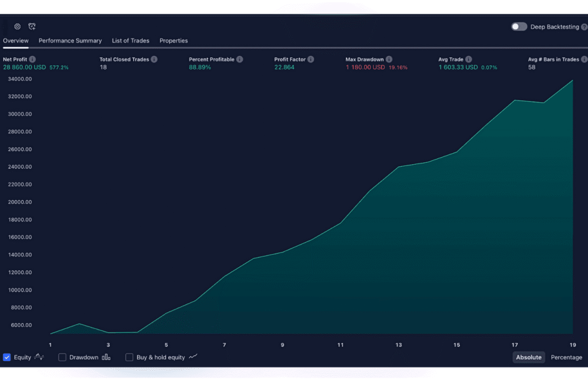Click the info icon beside Percent Profitable
The width and height of the screenshot is (588, 381).
239,59
